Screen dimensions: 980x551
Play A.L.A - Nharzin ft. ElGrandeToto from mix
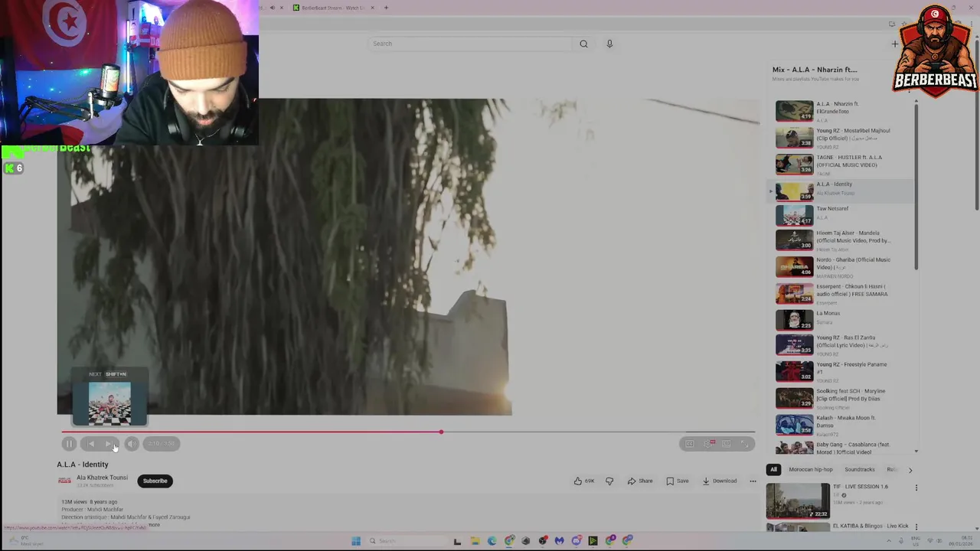(842, 111)
